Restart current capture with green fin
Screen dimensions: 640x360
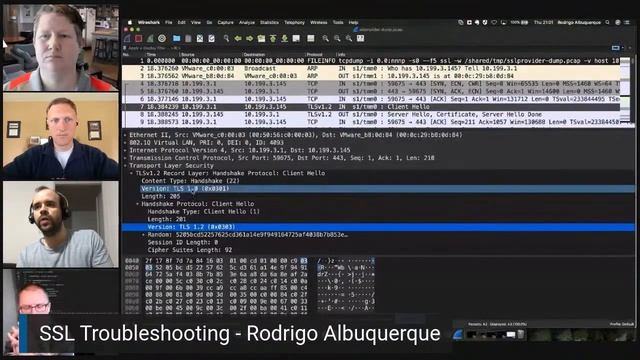point(150,38)
